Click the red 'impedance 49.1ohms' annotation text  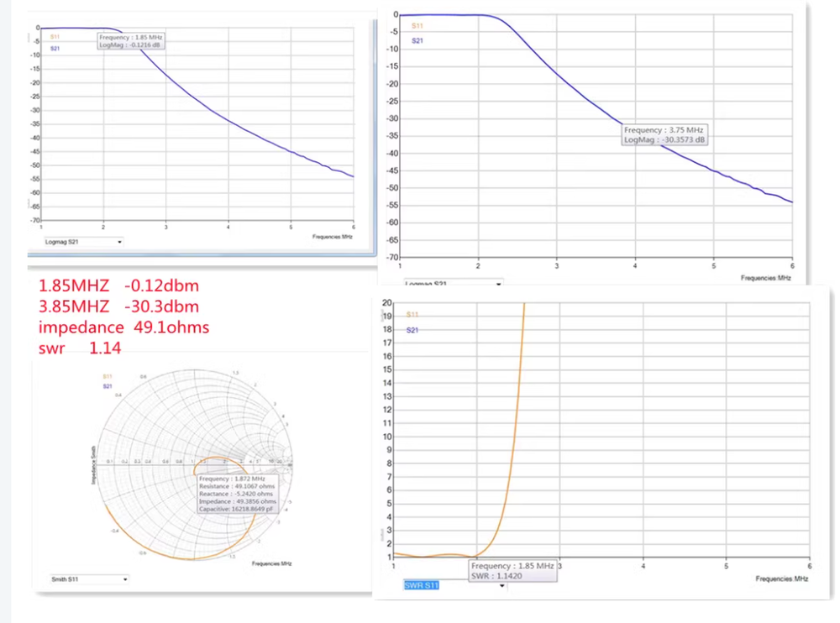(x=123, y=327)
